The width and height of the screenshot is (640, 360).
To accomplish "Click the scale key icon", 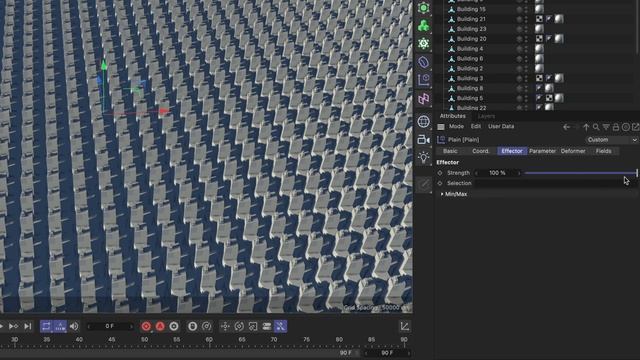I will pyautogui.click(x=253, y=326).
